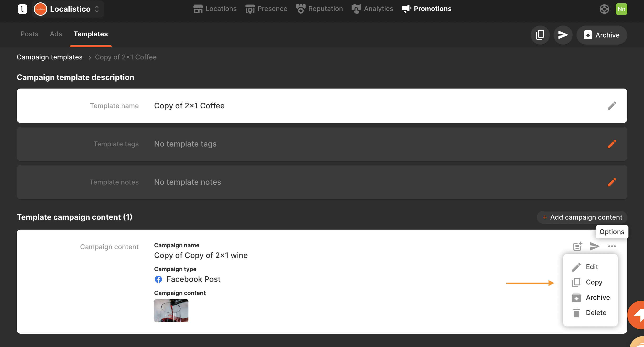This screenshot has width=644, height=347.
Task: Click Add campaign content button
Action: tap(582, 217)
